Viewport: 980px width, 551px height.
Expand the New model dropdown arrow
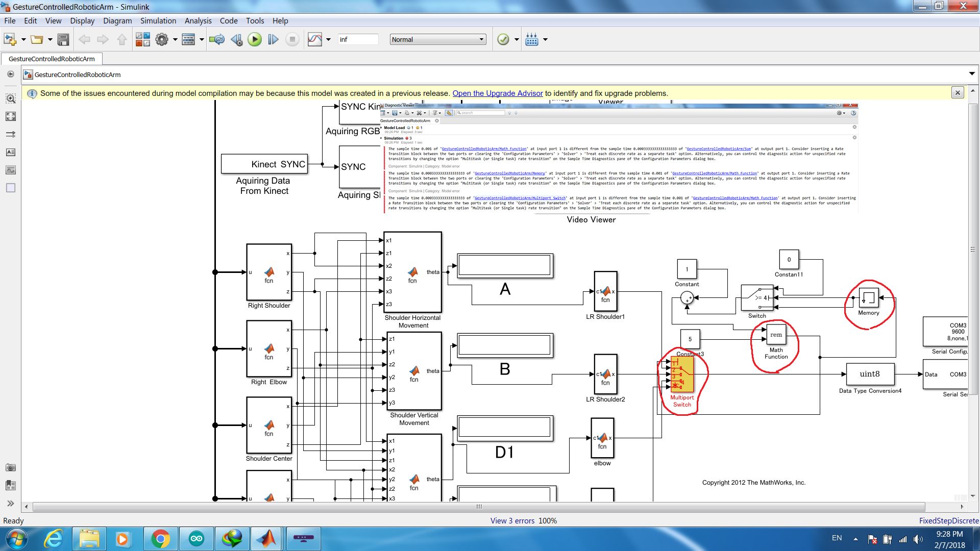point(23,39)
